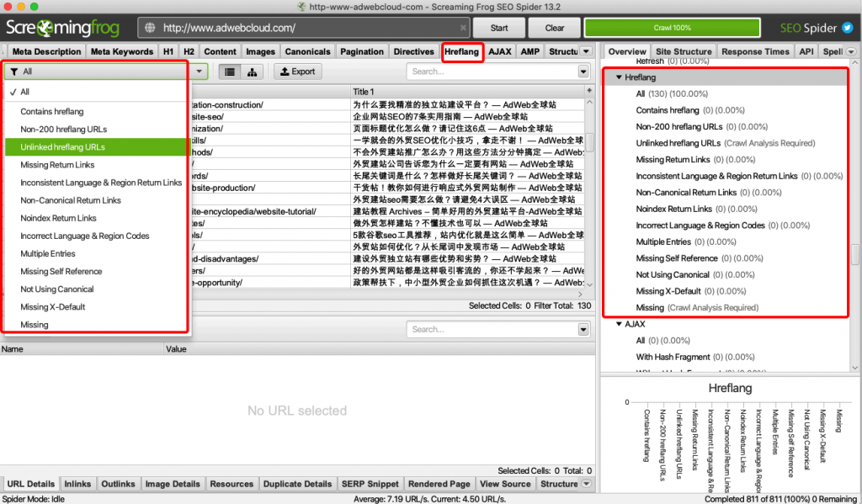Open the View Source bottom tab
This screenshot has width=862, height=504.
tap(505, 484)
